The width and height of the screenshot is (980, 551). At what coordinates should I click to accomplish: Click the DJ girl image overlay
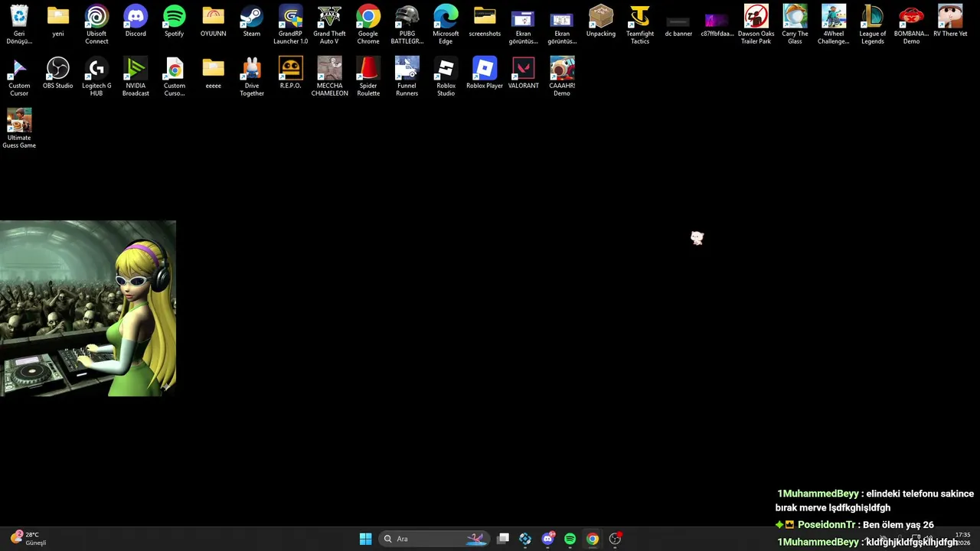point(88,308)
